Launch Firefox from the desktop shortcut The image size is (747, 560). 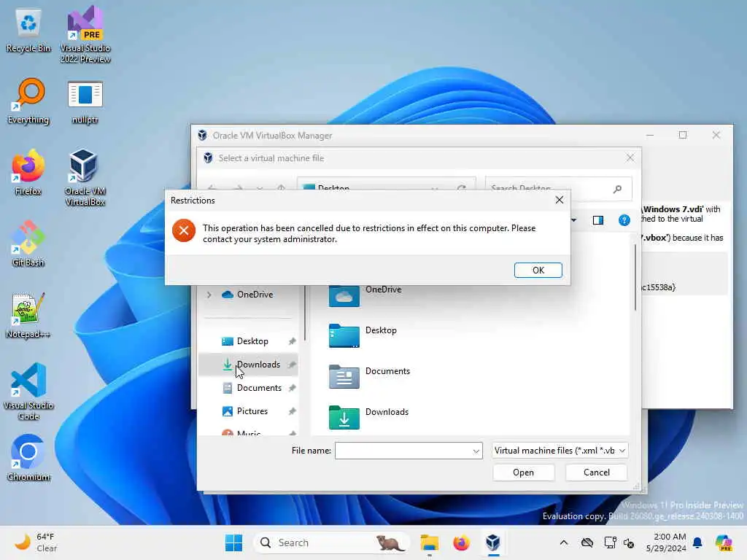point(28,172)
